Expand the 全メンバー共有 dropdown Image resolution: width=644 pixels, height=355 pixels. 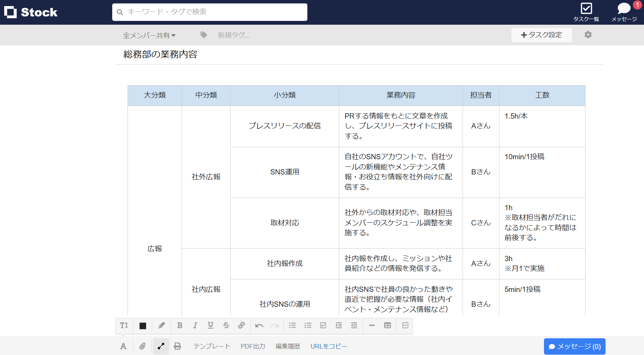click(149, 35)
